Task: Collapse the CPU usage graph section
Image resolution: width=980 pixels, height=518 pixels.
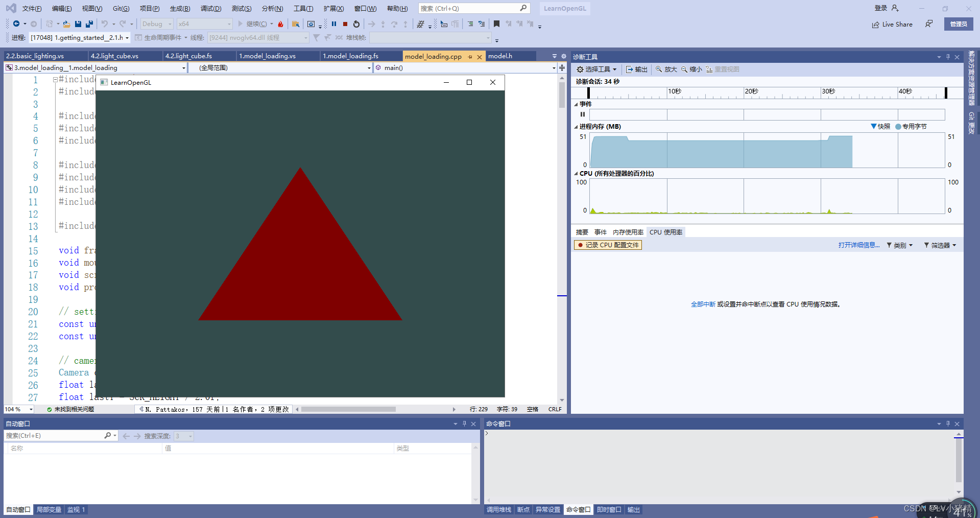Action: tap(576, 174)
